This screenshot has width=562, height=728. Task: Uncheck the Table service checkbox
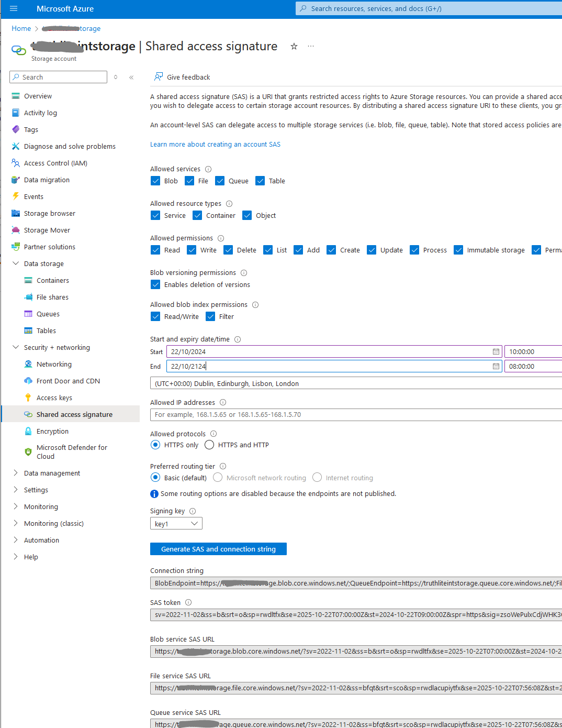260,181
